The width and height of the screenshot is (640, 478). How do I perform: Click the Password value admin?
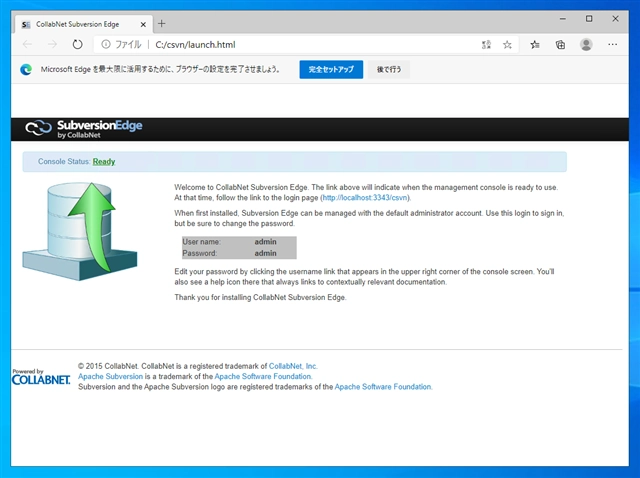coord(265,253)
